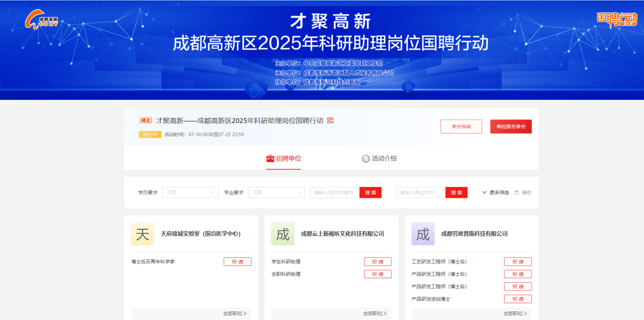This screenshot has width=644, height=320.
Task: Open the 参会指南 guide
Action: [461, 126]
